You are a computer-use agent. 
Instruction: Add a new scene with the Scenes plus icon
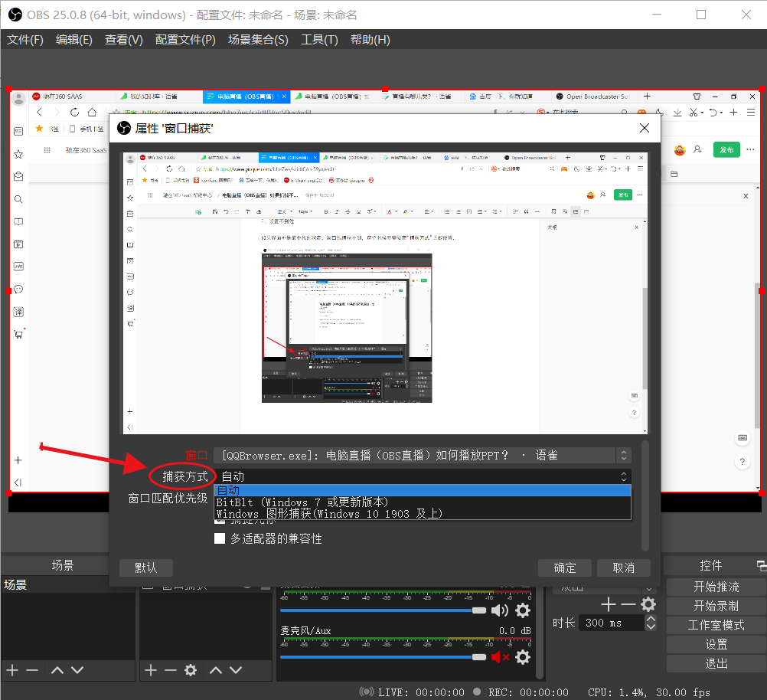coord(13,670)
